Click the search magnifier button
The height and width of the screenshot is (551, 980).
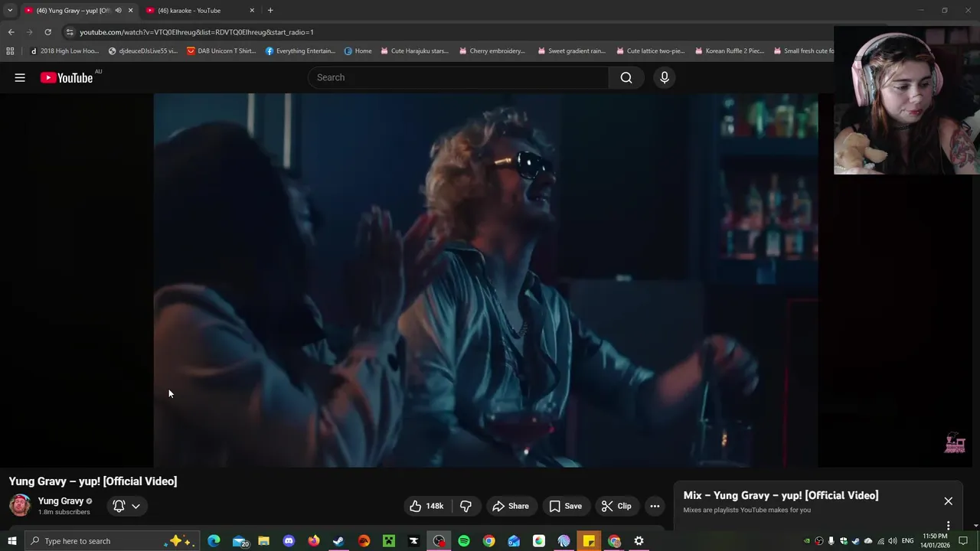[626, 77]
